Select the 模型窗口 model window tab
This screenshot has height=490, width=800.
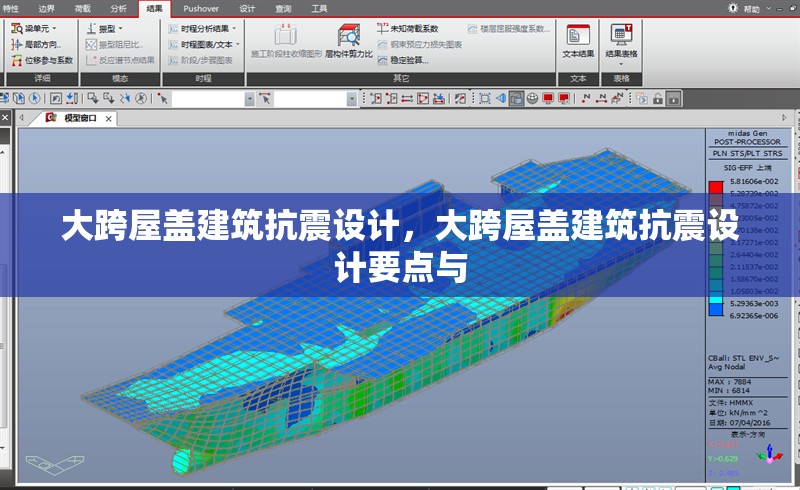point(80,118)
